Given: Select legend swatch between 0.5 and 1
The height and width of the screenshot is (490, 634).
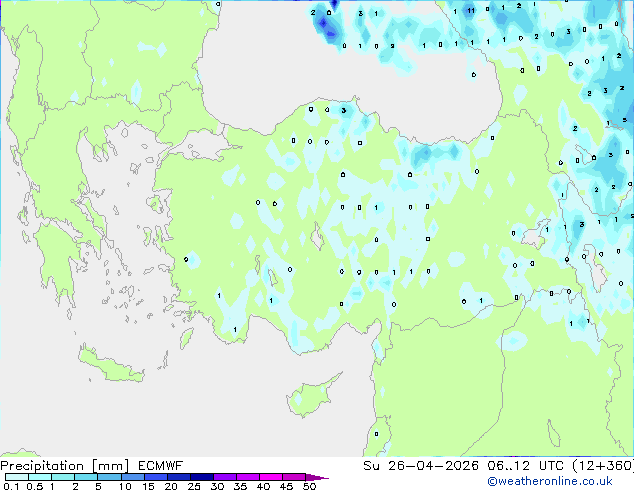Looking at the screenshot, I should (40, 477).
